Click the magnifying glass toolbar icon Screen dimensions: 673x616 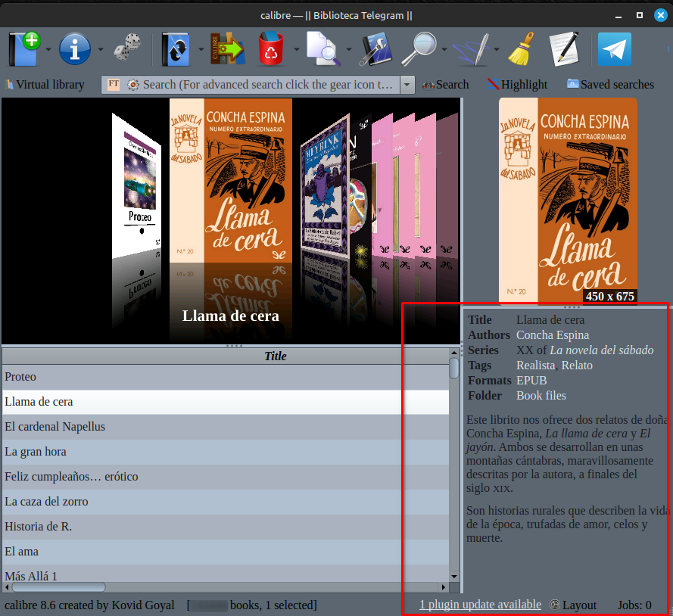pos(419,49)
